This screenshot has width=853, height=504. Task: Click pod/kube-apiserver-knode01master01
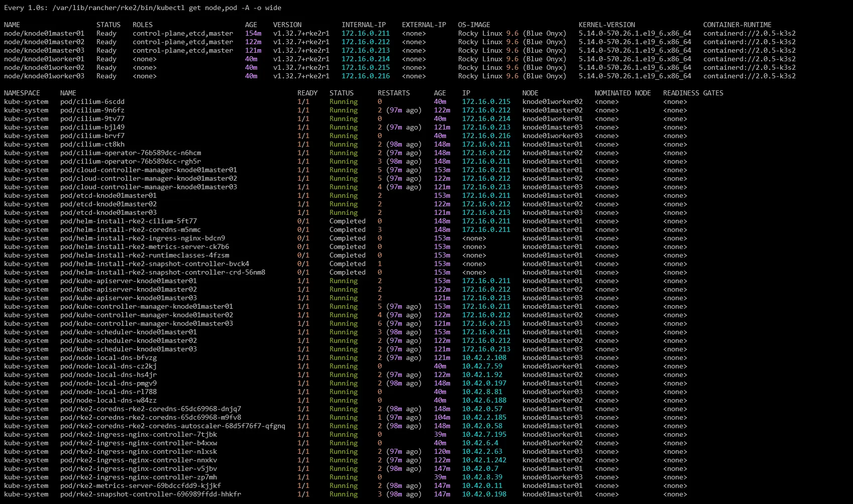click(x=129, y=281)
